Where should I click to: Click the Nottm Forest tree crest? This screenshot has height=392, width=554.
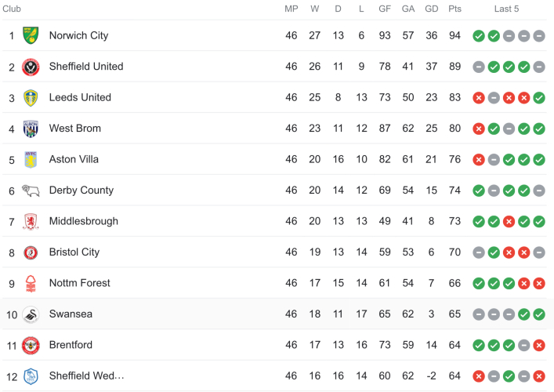pyautogui.click(x=31, y=283)
